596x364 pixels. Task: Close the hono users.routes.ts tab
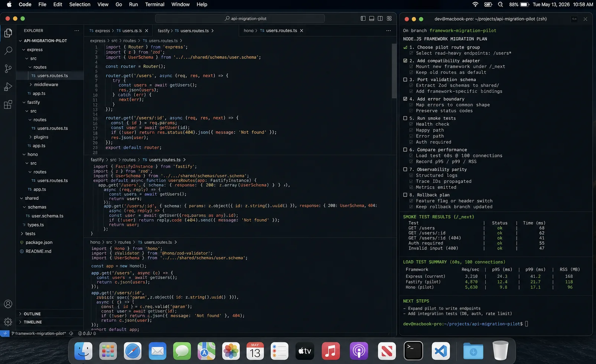(302, 31)
